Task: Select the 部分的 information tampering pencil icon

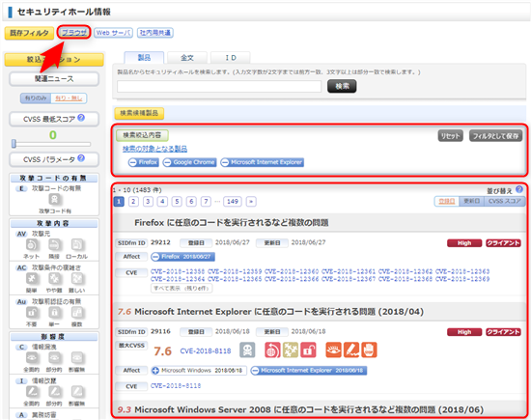Action: (54, 392)
